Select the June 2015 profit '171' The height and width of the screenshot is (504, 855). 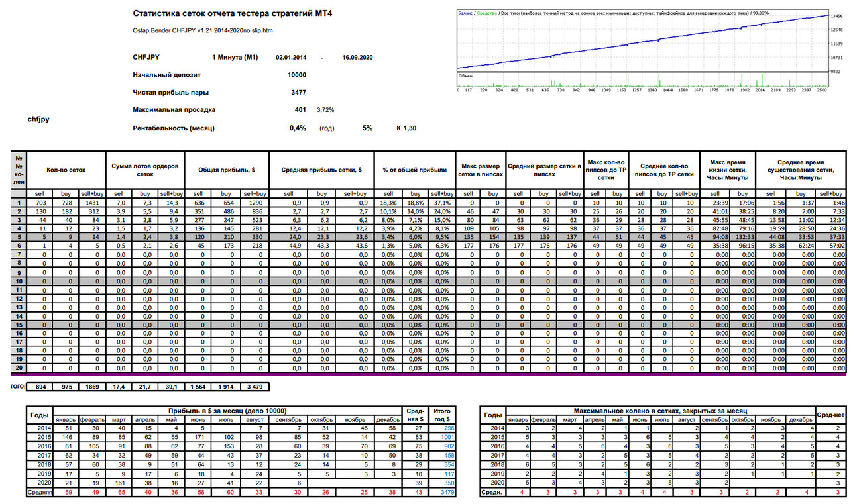coord(199,438)
